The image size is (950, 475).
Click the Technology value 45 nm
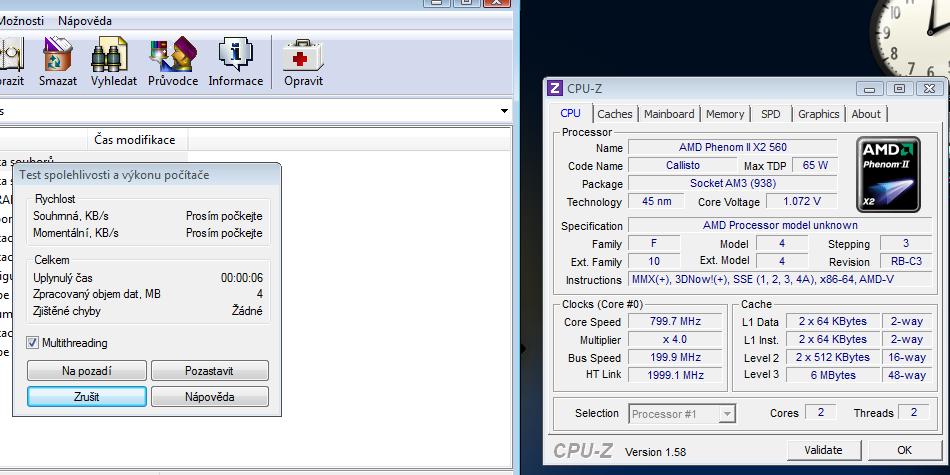656,201
